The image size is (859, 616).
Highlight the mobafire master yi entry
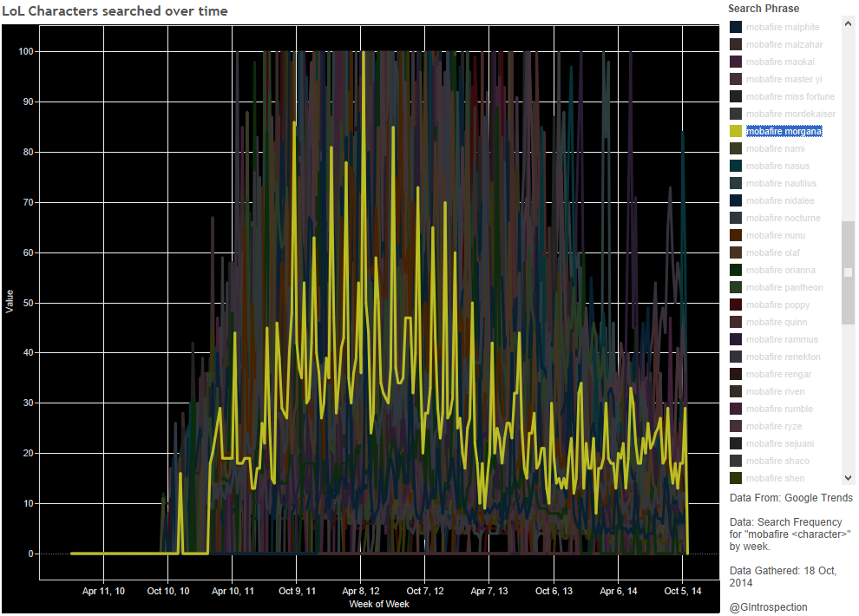(784, 79)
